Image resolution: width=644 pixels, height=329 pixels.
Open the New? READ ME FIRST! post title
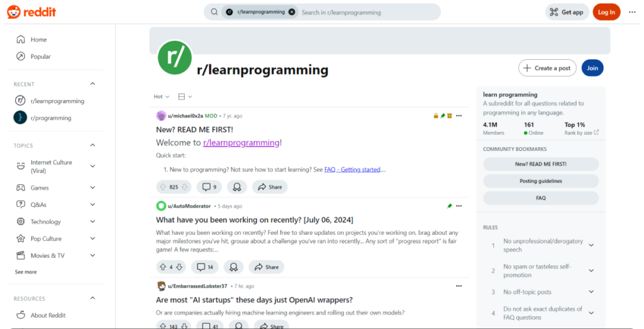194,130
